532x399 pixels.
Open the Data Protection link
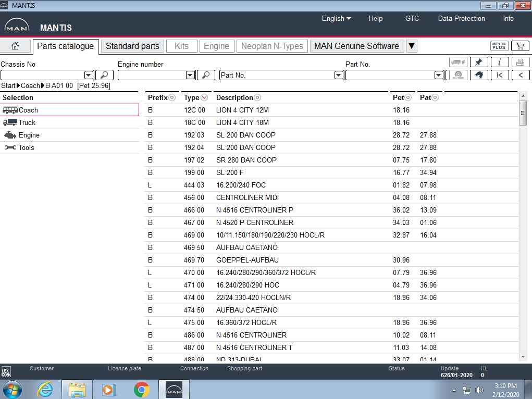tap(461, 18)
